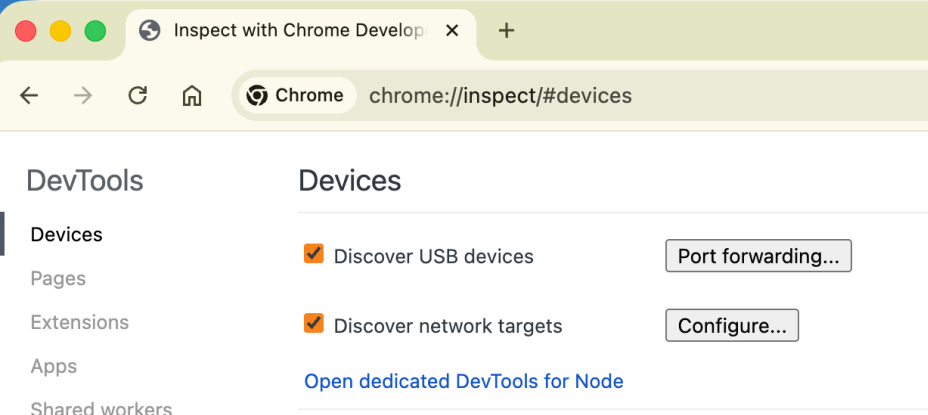This screenshot has height=415, width=928.
Task: Open the Port forwarding settings
Action: coord(758,256)
